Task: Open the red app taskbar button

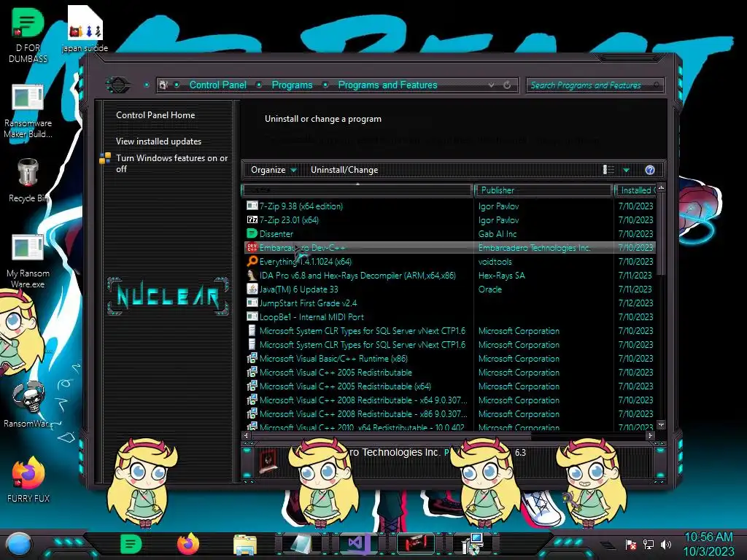Action: pyautogui.click(x=415, y=544)
